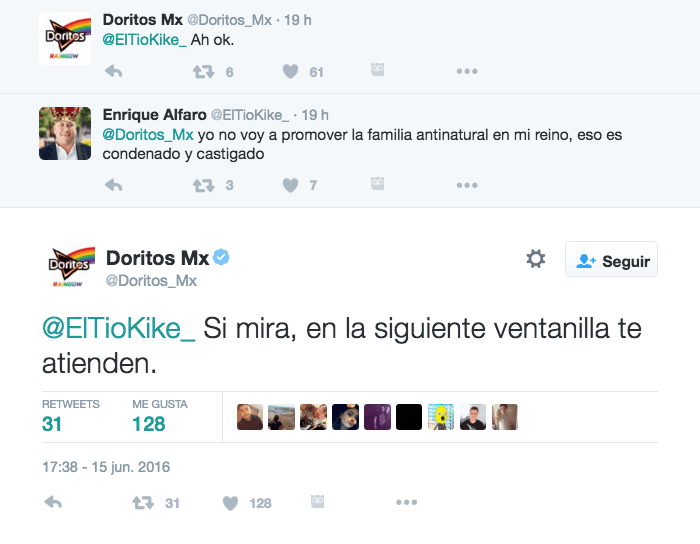Reply to the Doritos 'Ah ok.' tweet
The width and height of the screenshot is (700, 544).
coord(114,72)
